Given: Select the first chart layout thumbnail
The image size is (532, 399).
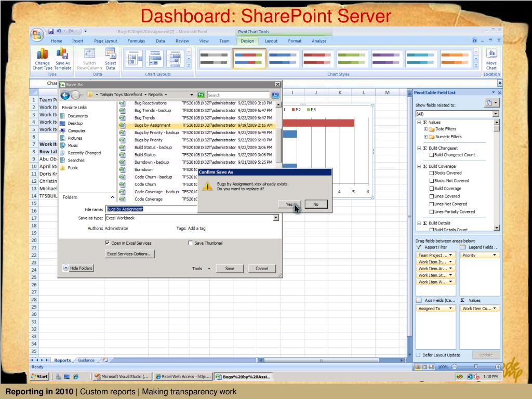Looking at the screenshot, I should click(134, 59).
